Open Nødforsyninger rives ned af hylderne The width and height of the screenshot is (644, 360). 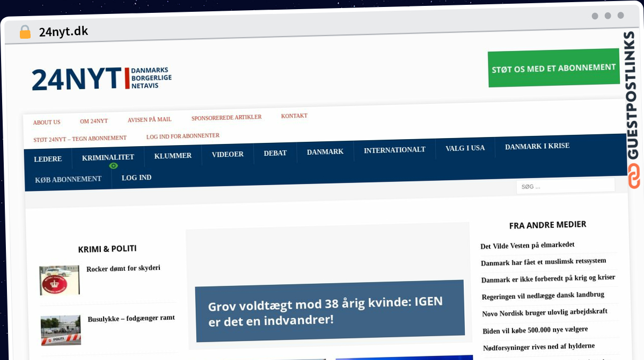pyautogui.click(x=539, y=347)
